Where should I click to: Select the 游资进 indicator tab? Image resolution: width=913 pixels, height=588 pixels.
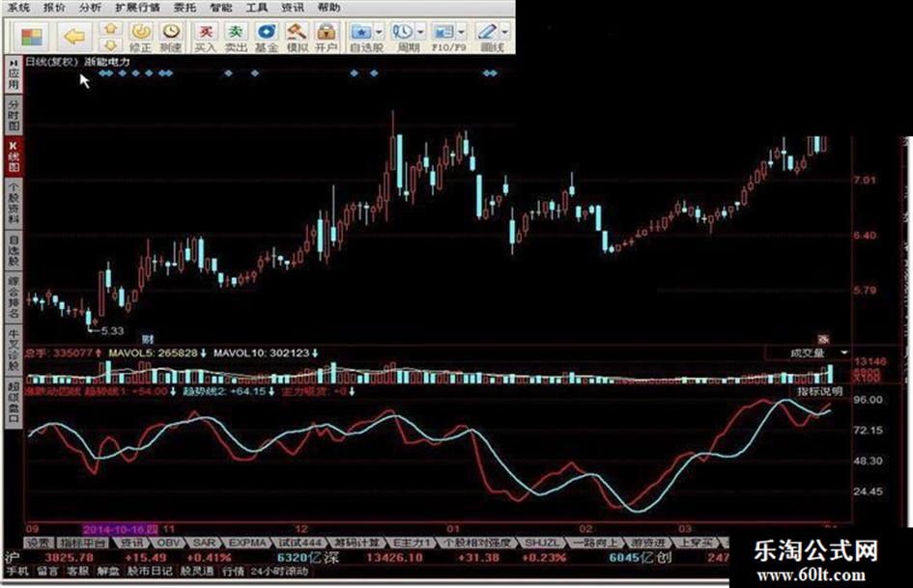(648, 543)
